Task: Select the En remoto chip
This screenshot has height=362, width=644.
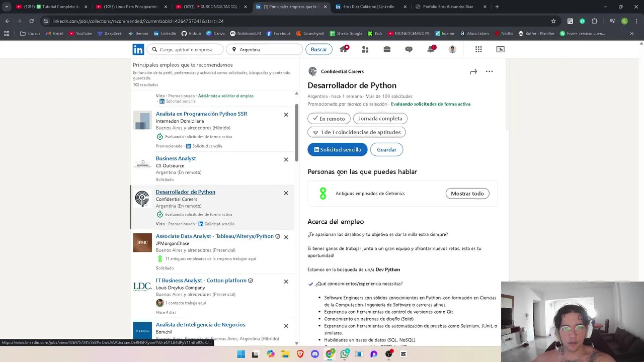Action: (329, 119)
